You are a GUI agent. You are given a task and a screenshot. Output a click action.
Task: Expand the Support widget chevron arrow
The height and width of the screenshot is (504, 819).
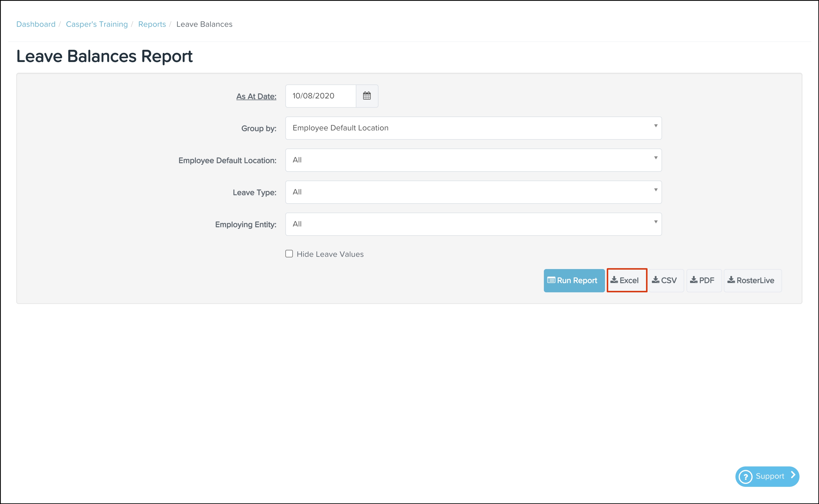point(793,475)
